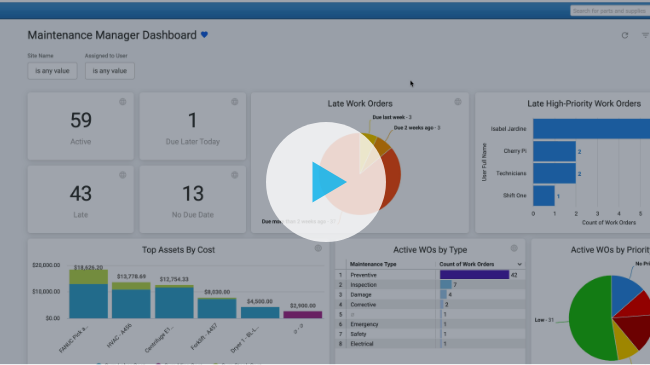Click the Maintenance Type column header
Viewport: 650px width, 365px height.
[373, 264]
